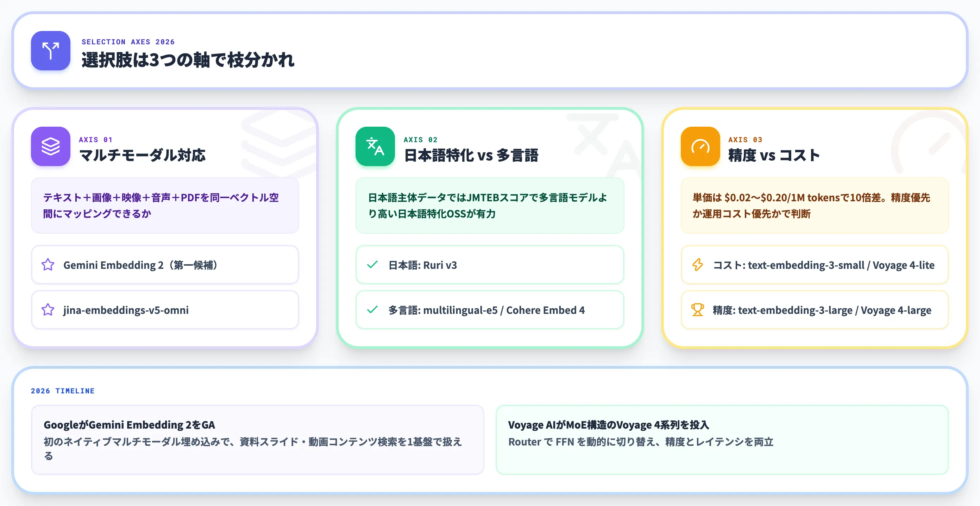
Task: Click the orange gauge icon for Axis 03
Action: click(x=701, y=146)
